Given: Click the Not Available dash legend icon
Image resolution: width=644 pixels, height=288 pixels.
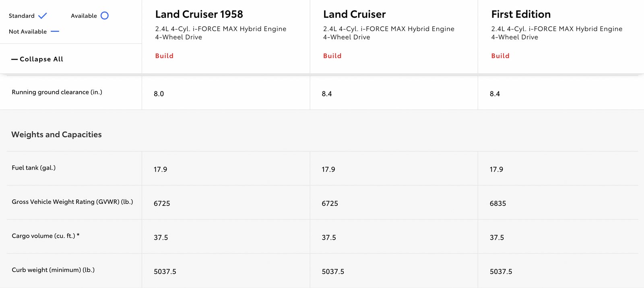Looking at the screenshot, I should point(55,31).
